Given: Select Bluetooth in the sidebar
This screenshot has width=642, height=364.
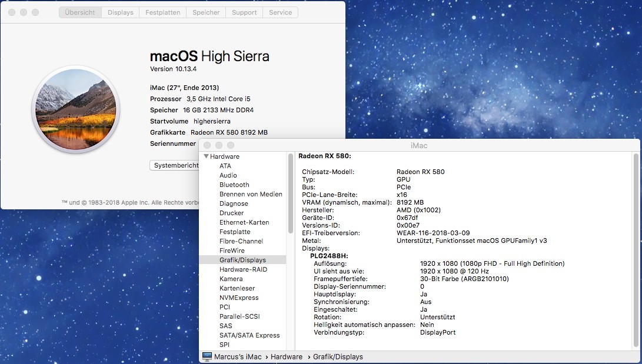Looking at the screenshot, I should click(x=234, y=185).
